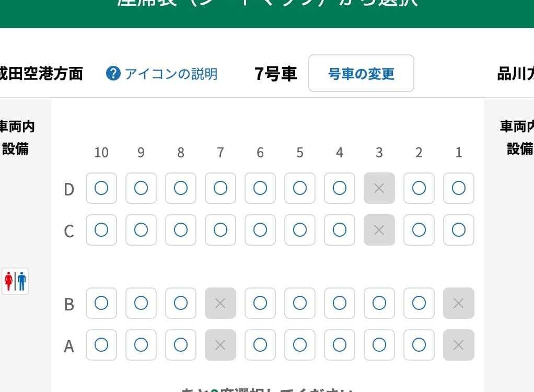Screen dimensions: 534x392
Task: Open the アイコンの説明 link
Action: pyautogui.click(x=170, y=74)
